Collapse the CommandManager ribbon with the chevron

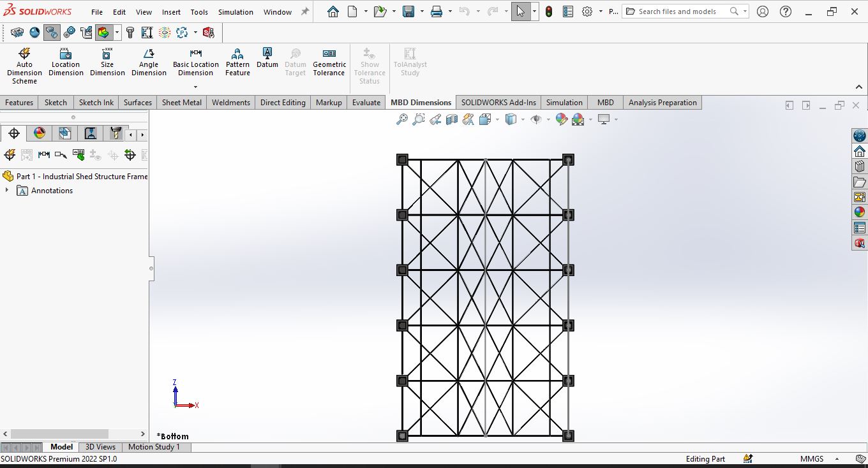[859, 87]
